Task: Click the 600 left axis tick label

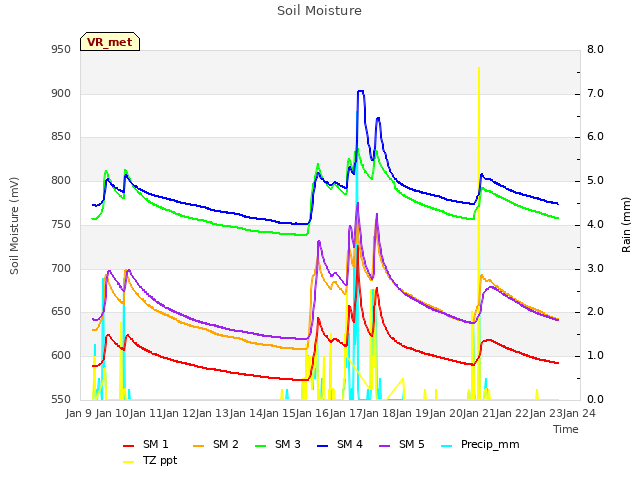Action: point(61,356)
